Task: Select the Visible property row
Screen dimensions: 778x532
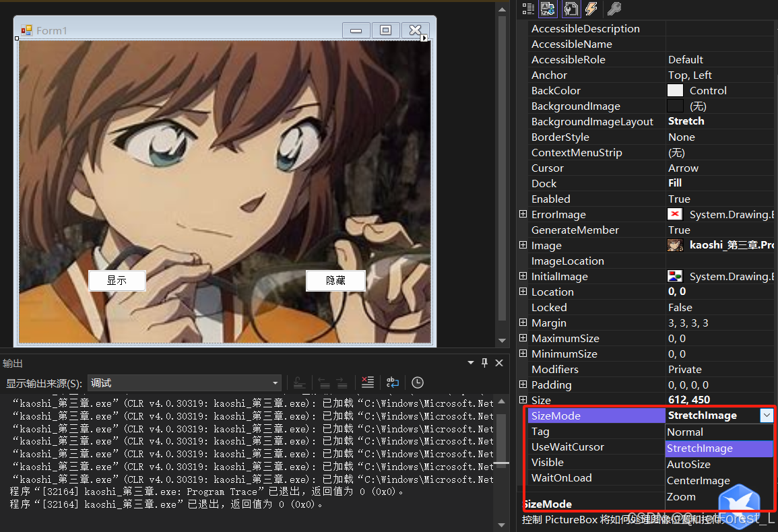Action: (x=596, y=462)
